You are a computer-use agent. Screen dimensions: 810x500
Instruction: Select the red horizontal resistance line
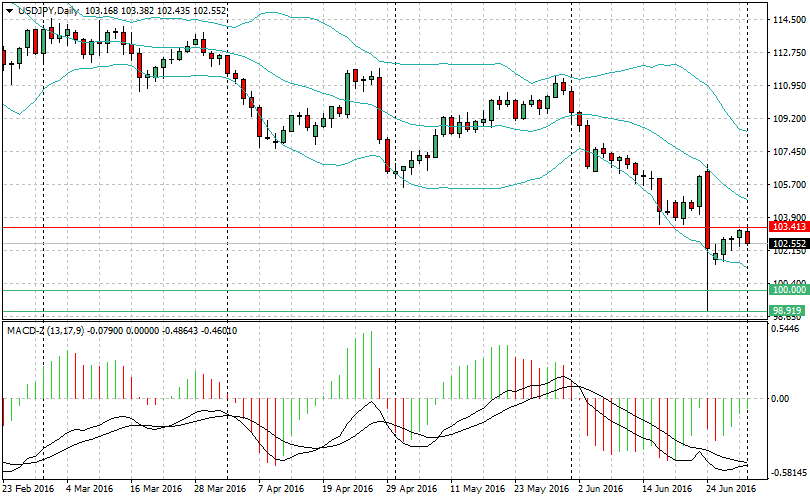385,227
